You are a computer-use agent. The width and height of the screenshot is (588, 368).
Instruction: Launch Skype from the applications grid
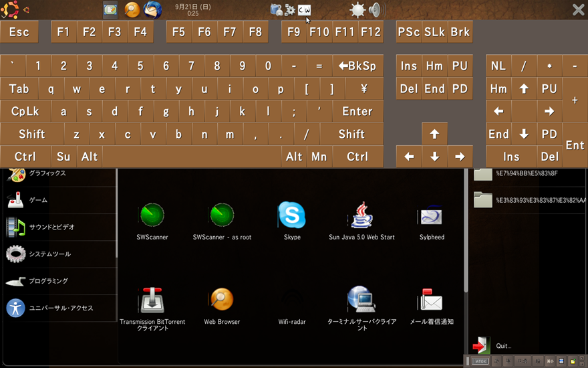(x=292, y=216)
